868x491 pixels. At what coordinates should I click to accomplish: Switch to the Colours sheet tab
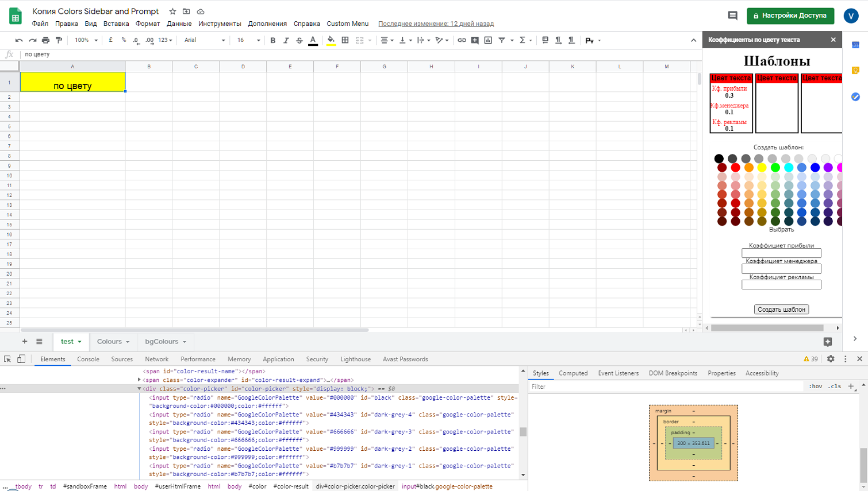[109, 342]
